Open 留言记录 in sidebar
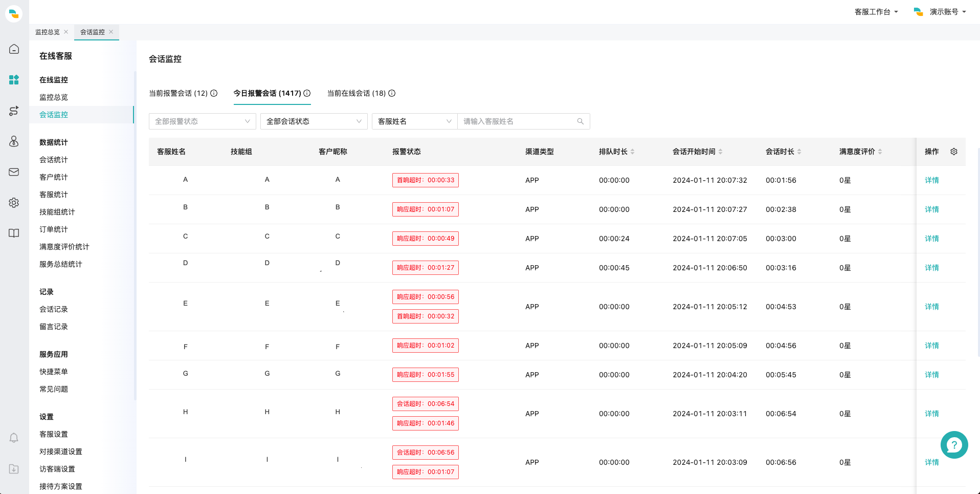Image resolution: width=980 pixels, height=494 pixels. tap(54, 327)
